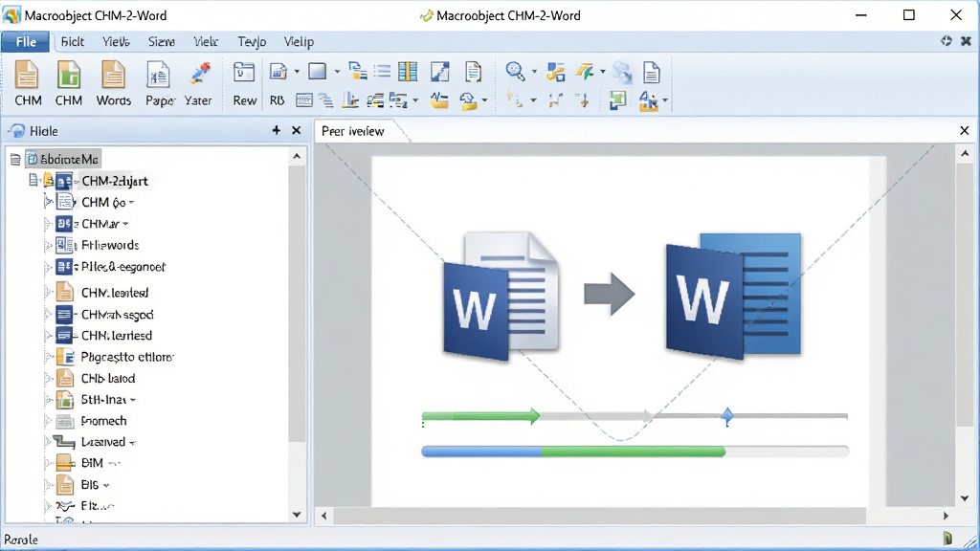Click the Yater toolbar icon
The image size is (980, 551).
[x=199, y=83]
